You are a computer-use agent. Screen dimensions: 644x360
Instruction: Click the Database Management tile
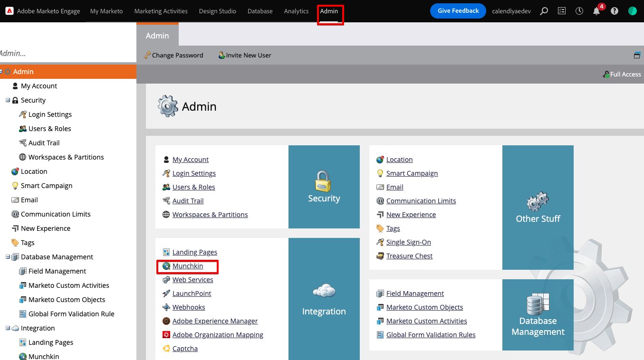[538, 315]
